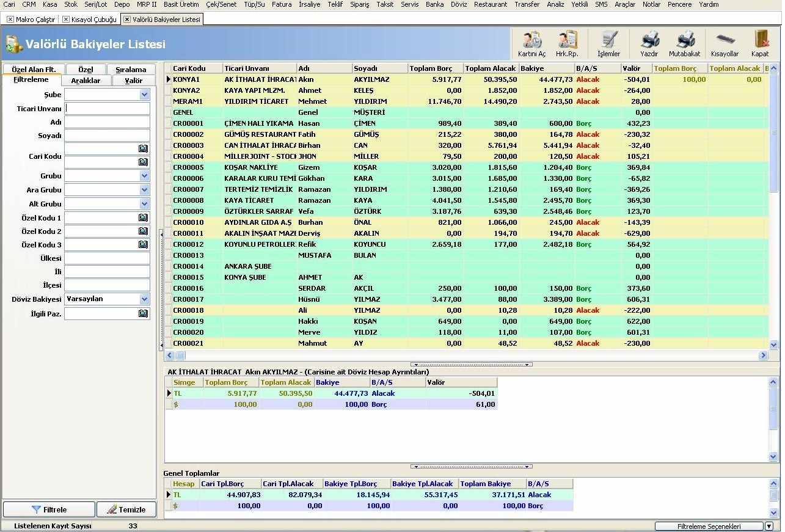Switch to the Valör tab
The height and width of the screenshot is (532, 785).
134,81
